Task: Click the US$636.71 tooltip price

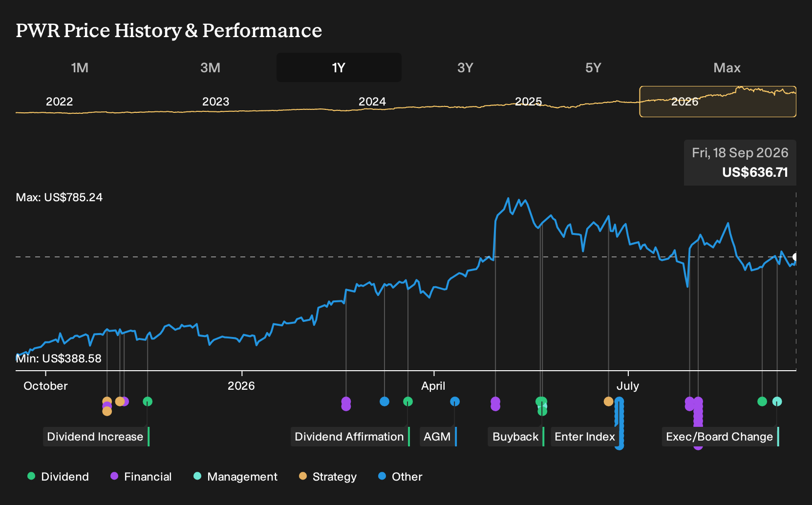Action: click(x=755, y=172)
